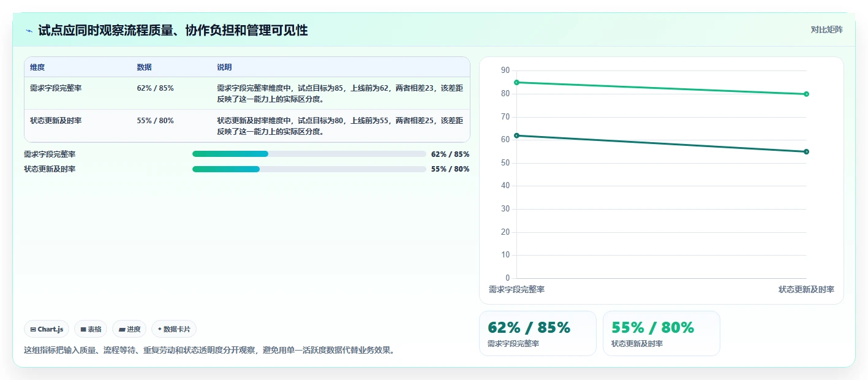This screenshot has height=380, width=868.
Task: Click the footer note starting 这组指标把输入质量
Action: (210, 351)
